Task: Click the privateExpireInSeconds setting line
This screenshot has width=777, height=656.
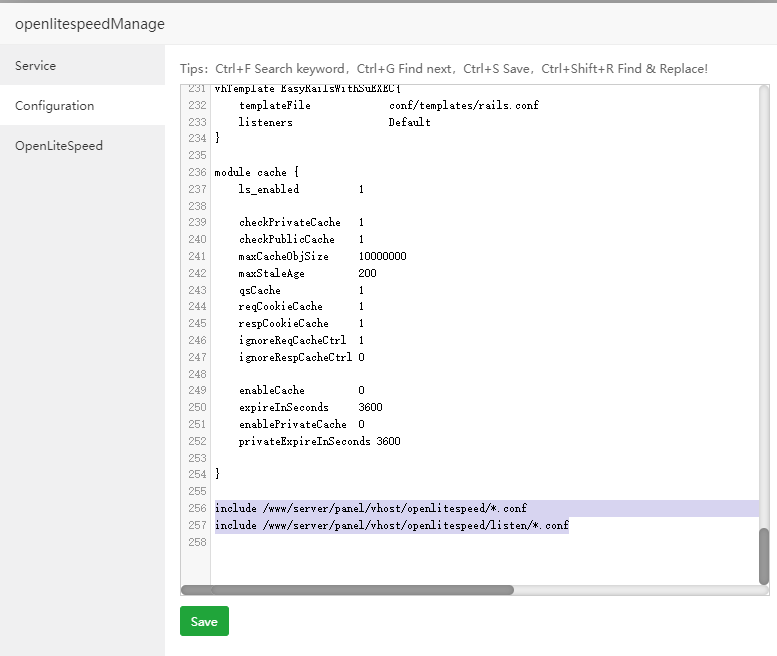Action: tap(304, 441)
